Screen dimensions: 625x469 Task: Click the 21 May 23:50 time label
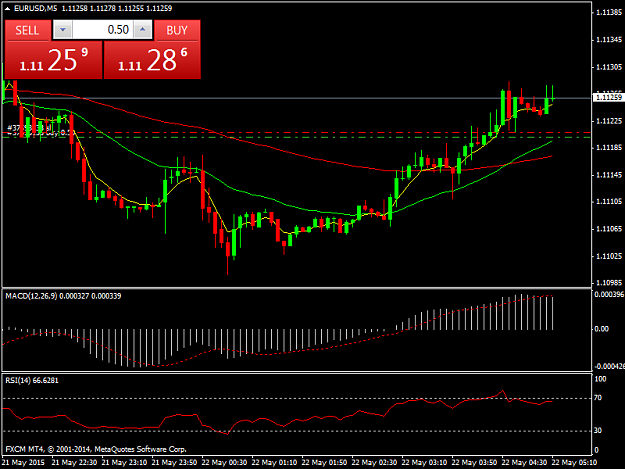tap(174, 462)
